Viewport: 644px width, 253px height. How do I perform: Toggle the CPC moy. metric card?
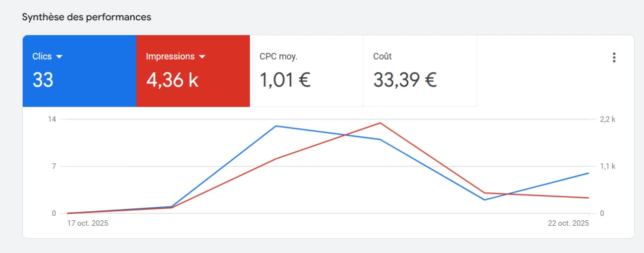pyautogui.click(x=306, y=70)
